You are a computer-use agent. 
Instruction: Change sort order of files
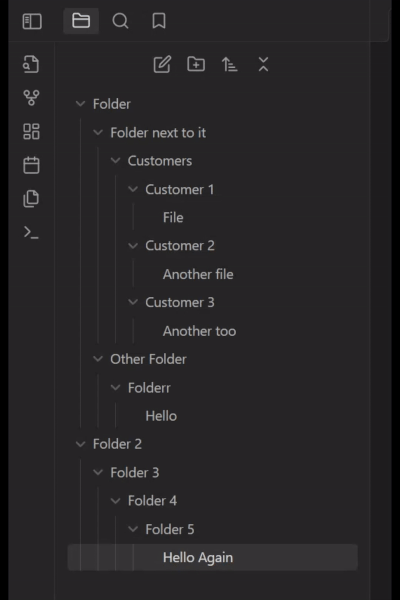coord(229,64)
